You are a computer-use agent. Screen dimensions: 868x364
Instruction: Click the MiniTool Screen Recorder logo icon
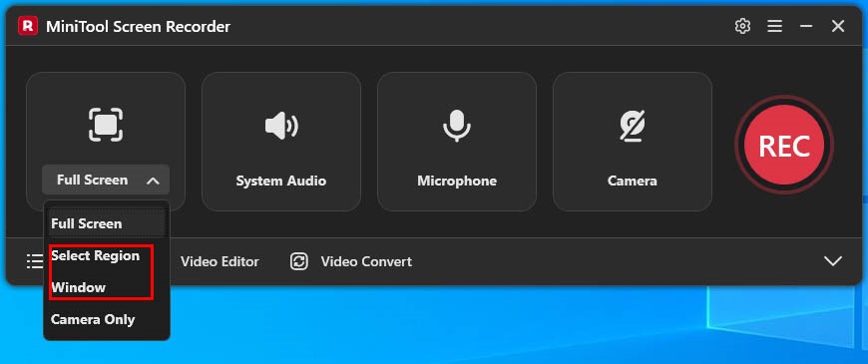point(28,26)
